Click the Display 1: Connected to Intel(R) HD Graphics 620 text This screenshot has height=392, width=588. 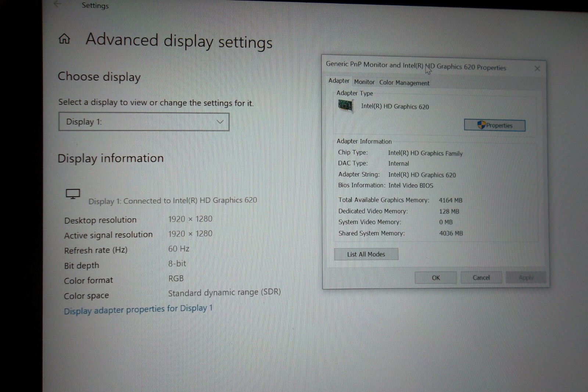173,200
